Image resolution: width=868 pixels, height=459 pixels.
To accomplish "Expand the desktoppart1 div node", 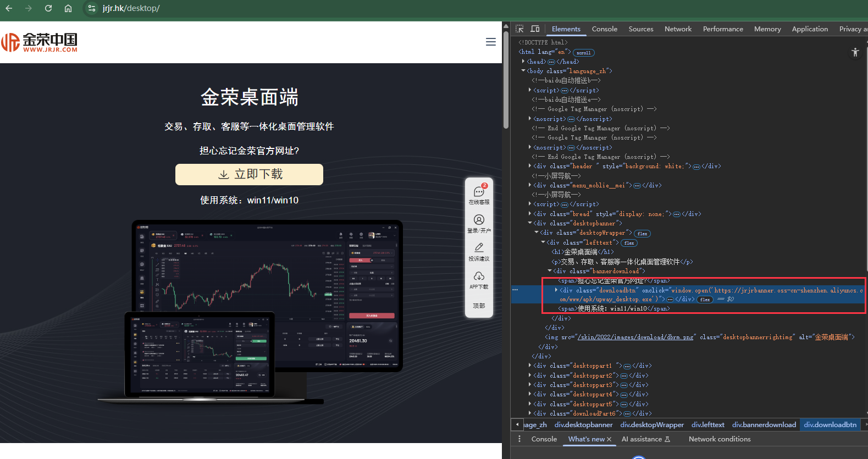I will pos(530,366).
